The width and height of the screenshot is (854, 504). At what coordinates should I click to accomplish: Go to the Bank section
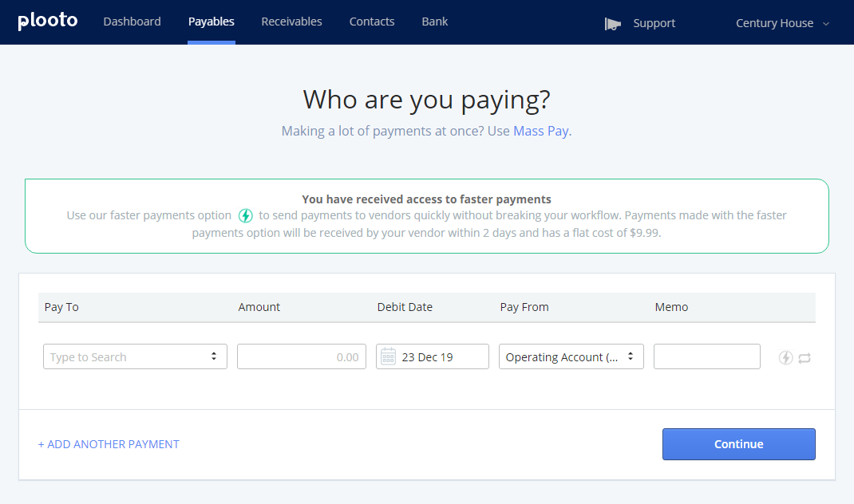[434, 22]
